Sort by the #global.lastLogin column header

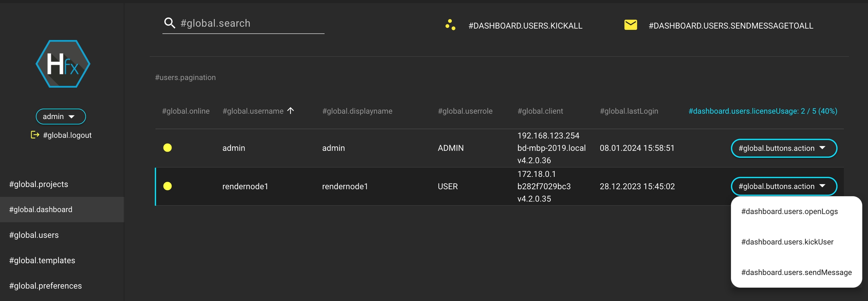629,111
